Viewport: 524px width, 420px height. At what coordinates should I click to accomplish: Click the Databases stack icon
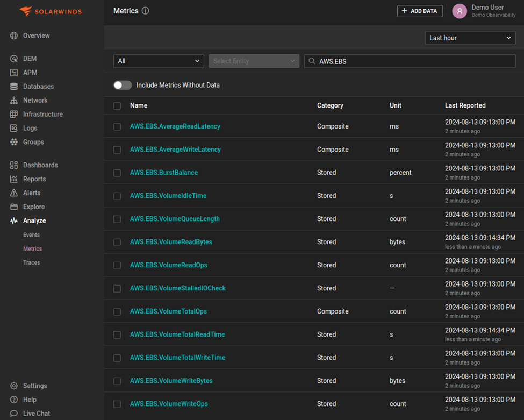click(x=13, y=87)
